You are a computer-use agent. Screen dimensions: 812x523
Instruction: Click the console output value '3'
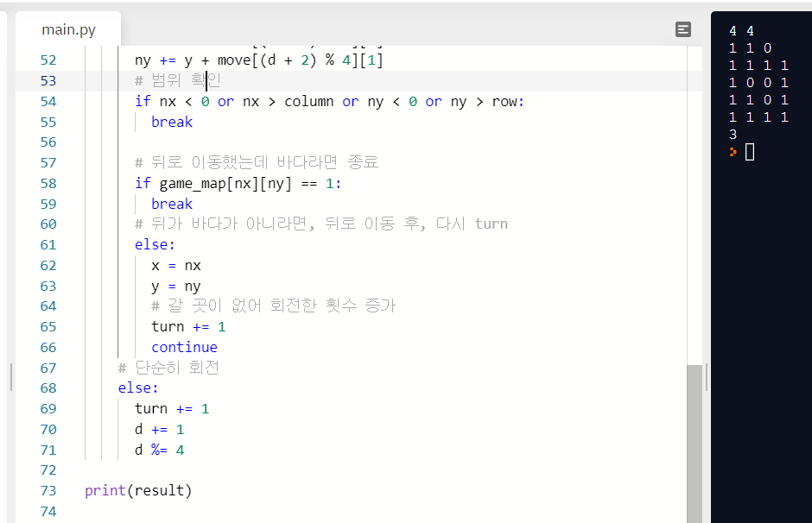[733, 135]
